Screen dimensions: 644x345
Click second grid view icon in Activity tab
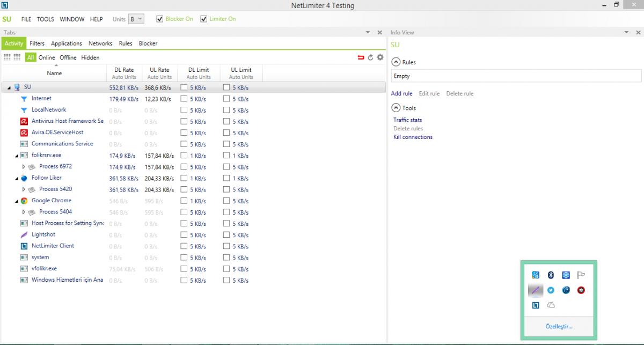pos(17,57)
